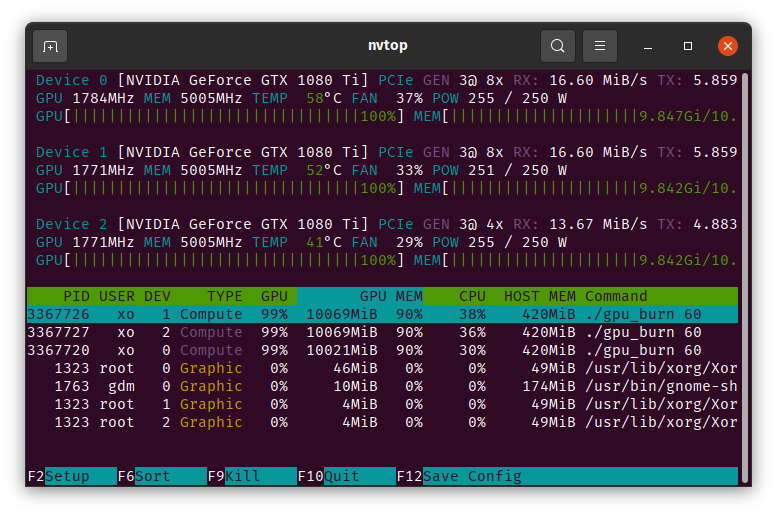Screen dimensions: 777x515
Task: Close the nvtop terminal window
Action: coord(728,46)
